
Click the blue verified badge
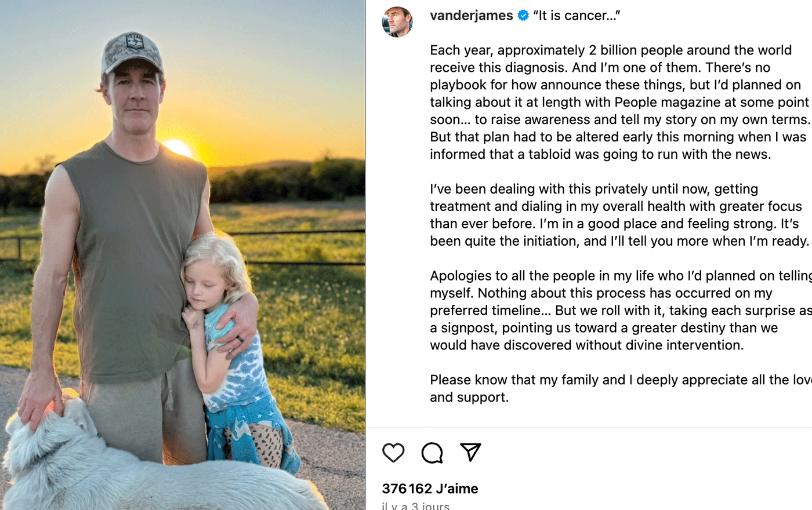pyautogui.click(x=523, y=16)
